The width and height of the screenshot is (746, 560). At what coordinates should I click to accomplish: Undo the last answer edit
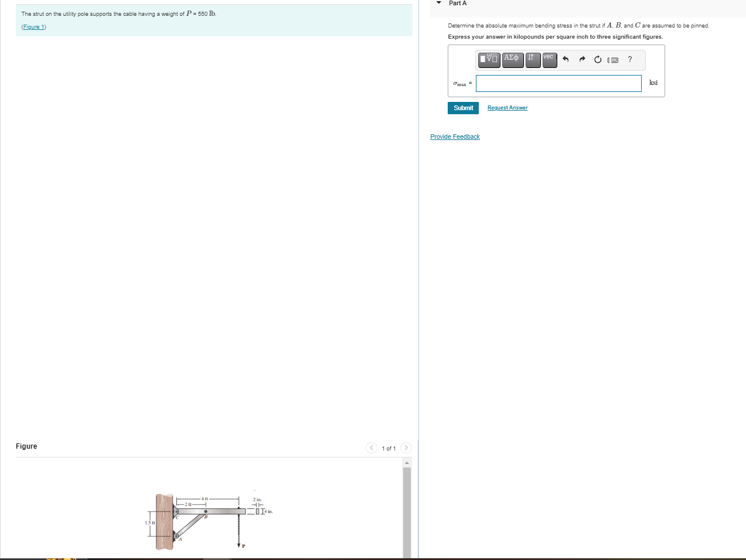pyautogui.click(x=565, y=59)
